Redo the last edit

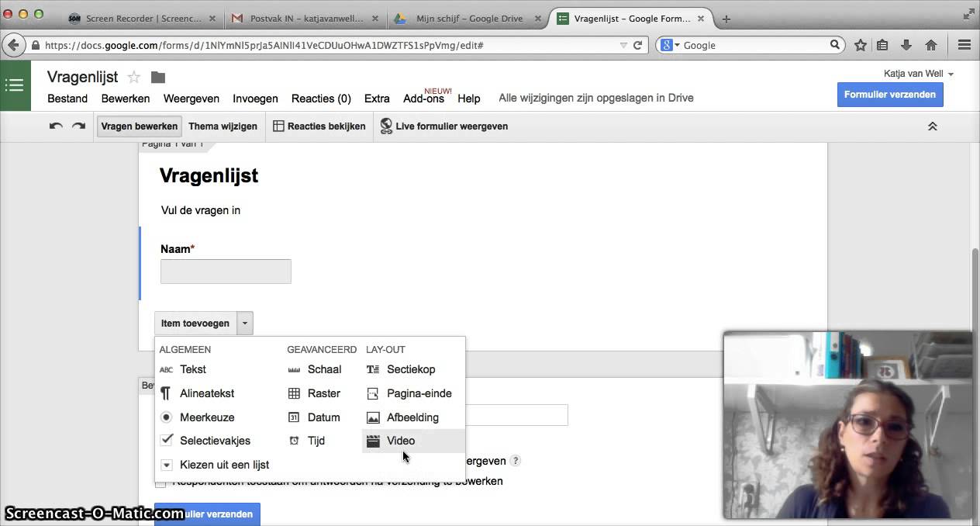tap(78, 126)
